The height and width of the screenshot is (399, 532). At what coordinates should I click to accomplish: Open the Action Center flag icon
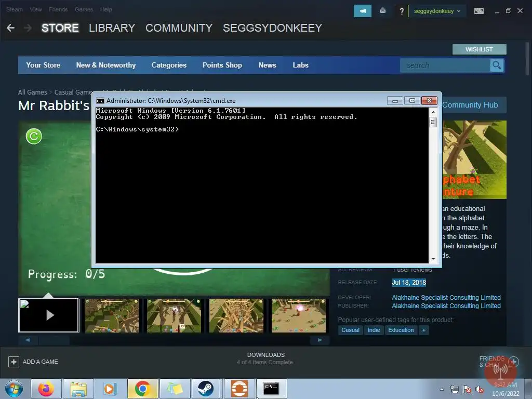[x=467, y=389]
